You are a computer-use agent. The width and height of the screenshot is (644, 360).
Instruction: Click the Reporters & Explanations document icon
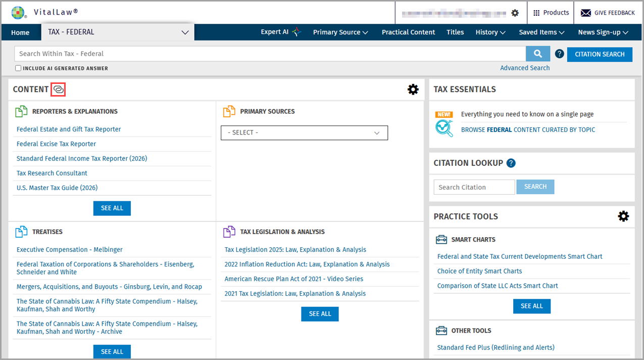(x=21, y=111)
